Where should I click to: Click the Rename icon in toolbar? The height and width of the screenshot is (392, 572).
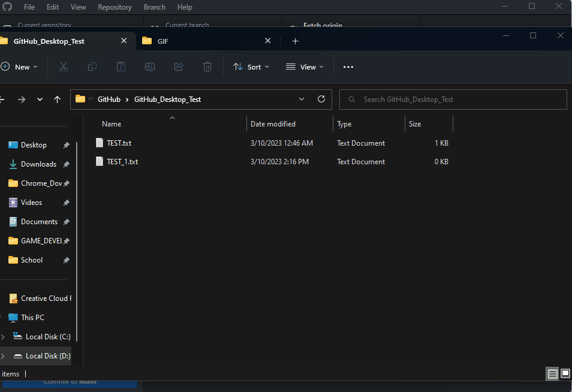(150, 67)
